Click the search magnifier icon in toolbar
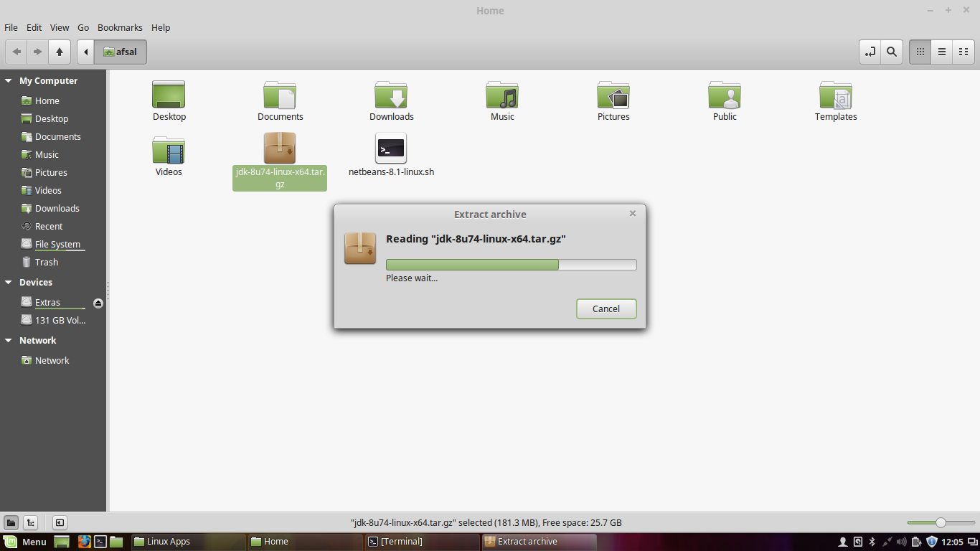Viewport: 980px width, 551px height. tap(891, 52)
